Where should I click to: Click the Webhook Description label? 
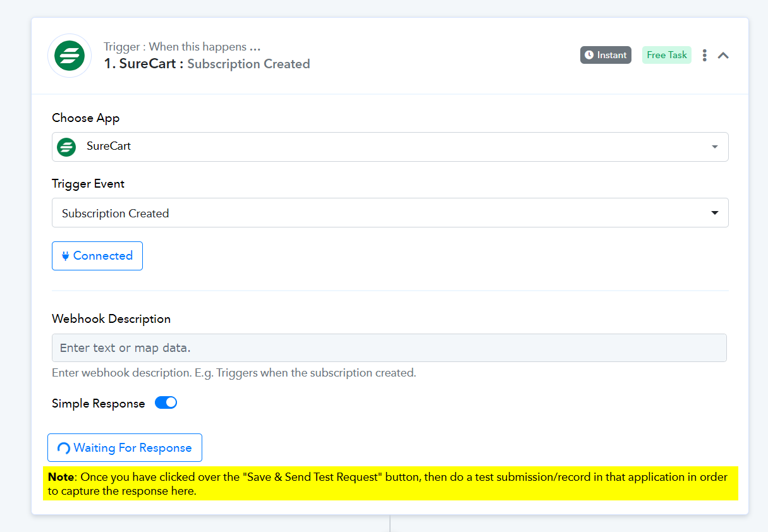[111, 319]
